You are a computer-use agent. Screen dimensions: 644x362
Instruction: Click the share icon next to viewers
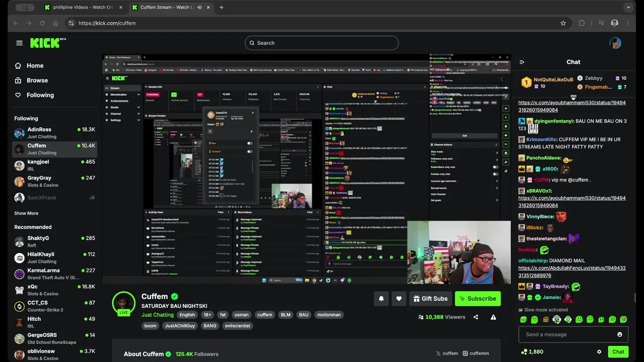tap(476, 317)
